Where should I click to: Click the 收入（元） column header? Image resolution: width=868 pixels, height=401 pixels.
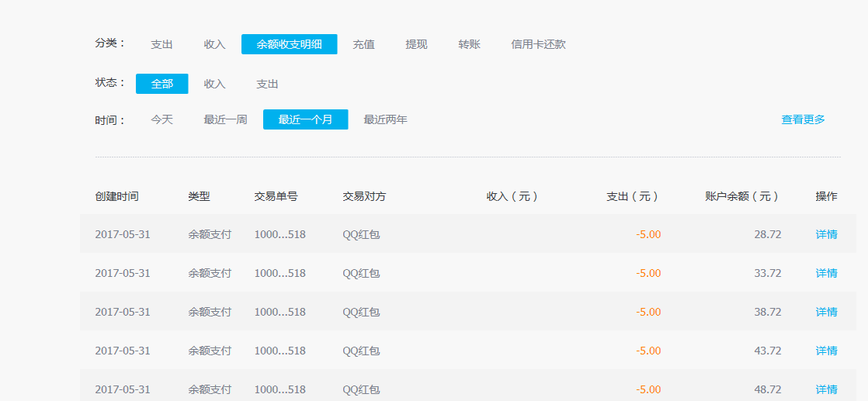[512, 196]
